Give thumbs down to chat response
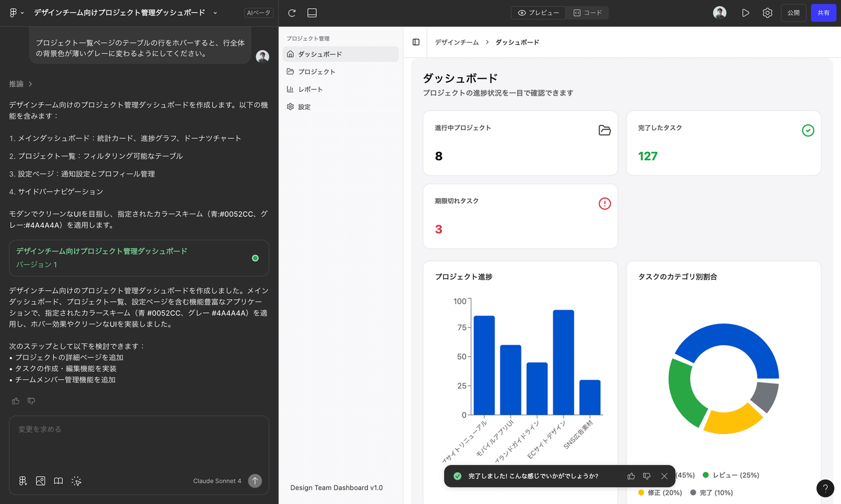The height and width of the screenshot is (504, 841). 32,401
